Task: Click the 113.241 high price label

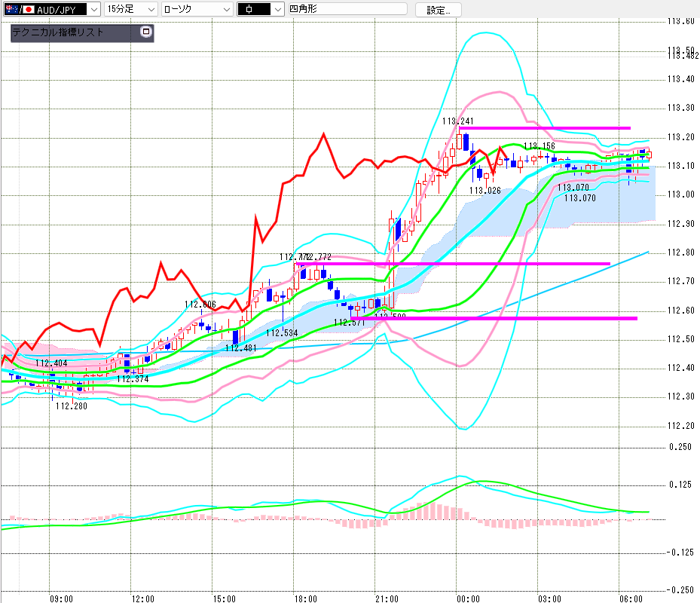Action: click(x=458, y=121)
